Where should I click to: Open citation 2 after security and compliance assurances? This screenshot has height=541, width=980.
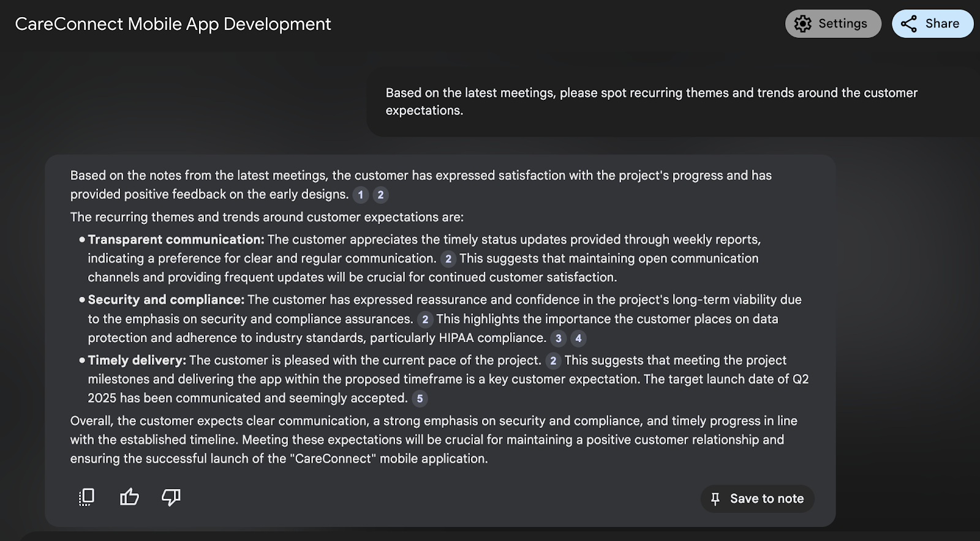click(x=425, y=319)
